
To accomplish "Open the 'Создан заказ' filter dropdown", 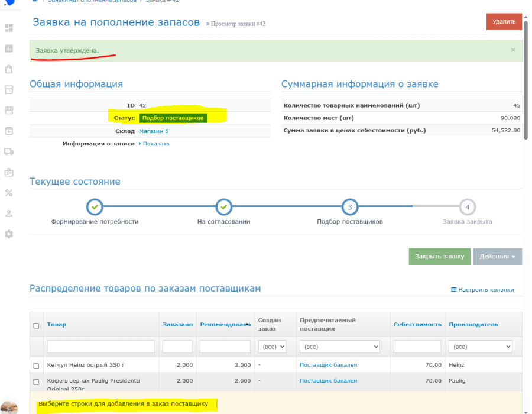I will point(272,347).
